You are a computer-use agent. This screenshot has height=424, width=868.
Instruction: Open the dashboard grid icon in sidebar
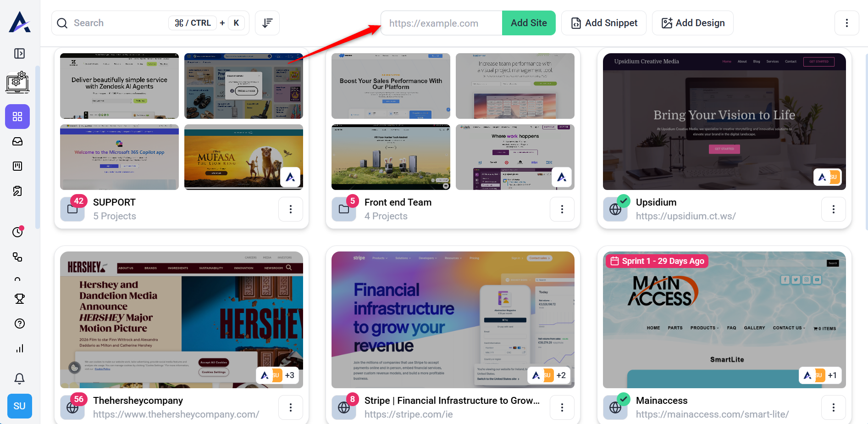point(17,117)
